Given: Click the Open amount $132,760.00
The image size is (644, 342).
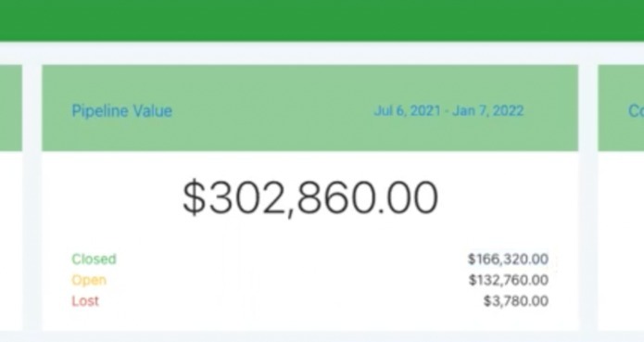Looking at the screenshot, I should pos(509,280).
